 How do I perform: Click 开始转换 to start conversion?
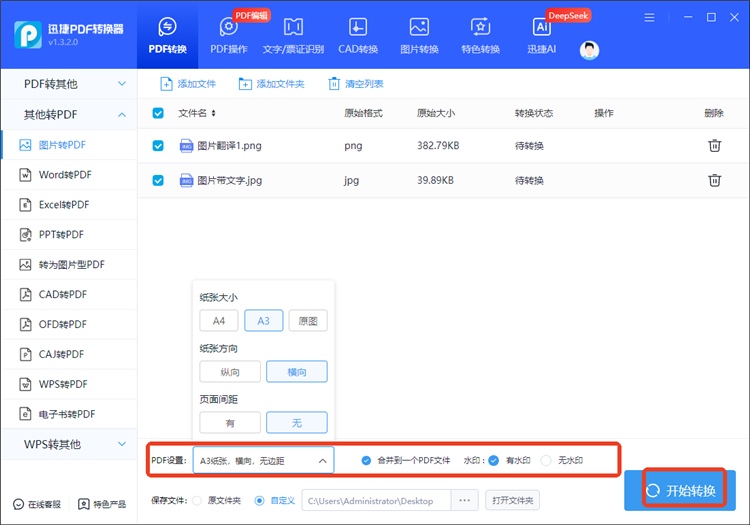680,491
